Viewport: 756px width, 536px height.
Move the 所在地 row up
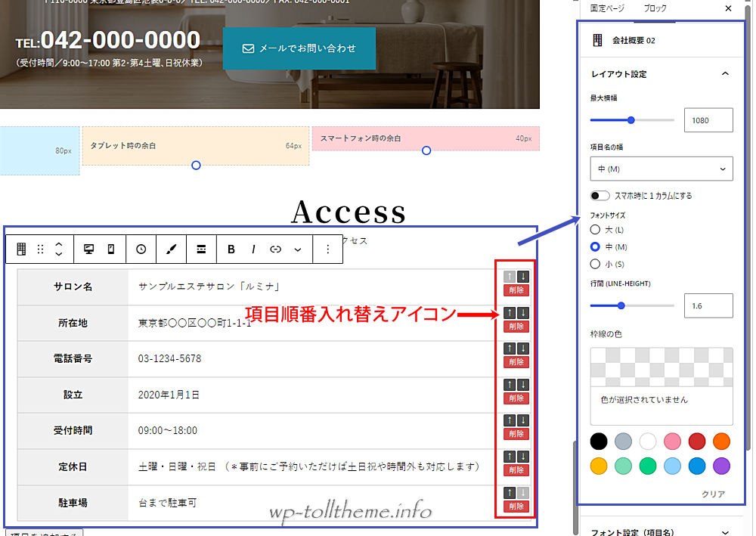pos(510,313)
